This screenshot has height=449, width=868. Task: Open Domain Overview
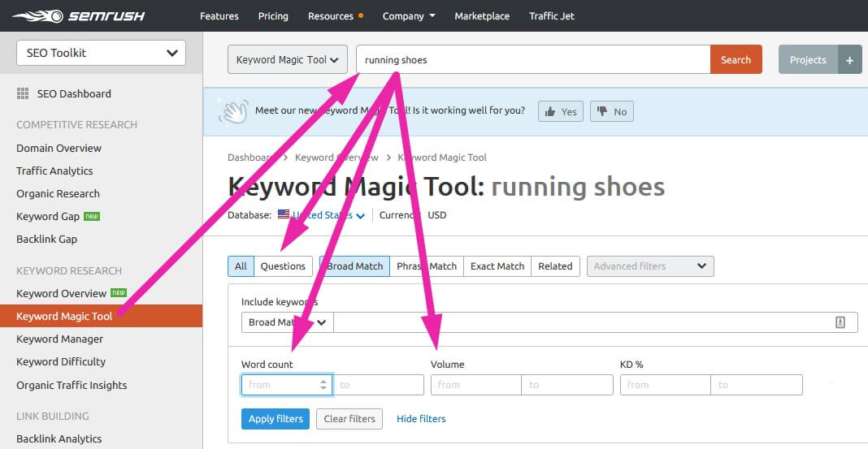tap(59, 149)
